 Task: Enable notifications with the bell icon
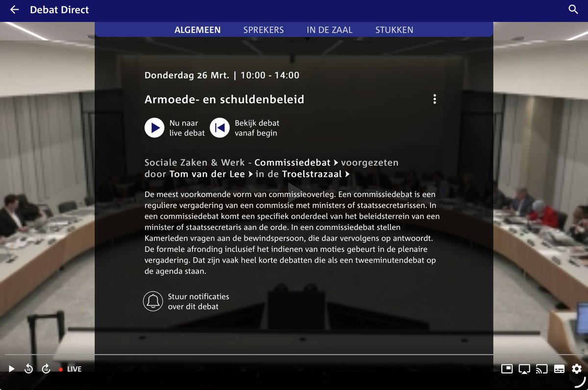pyautogui.click(x=153, y=301)
